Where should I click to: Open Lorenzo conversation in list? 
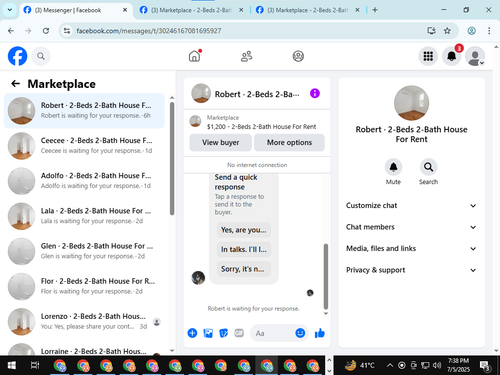tap(84, 322)
